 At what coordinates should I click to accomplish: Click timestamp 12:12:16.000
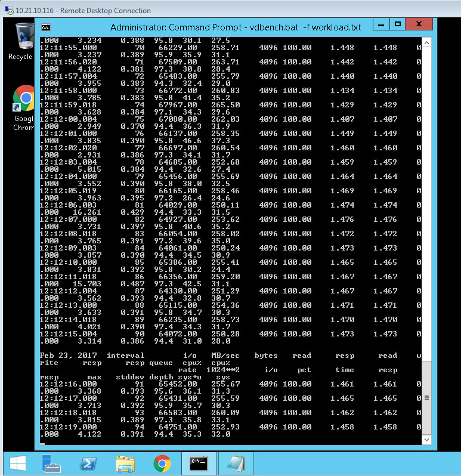(x=68, y=384)
